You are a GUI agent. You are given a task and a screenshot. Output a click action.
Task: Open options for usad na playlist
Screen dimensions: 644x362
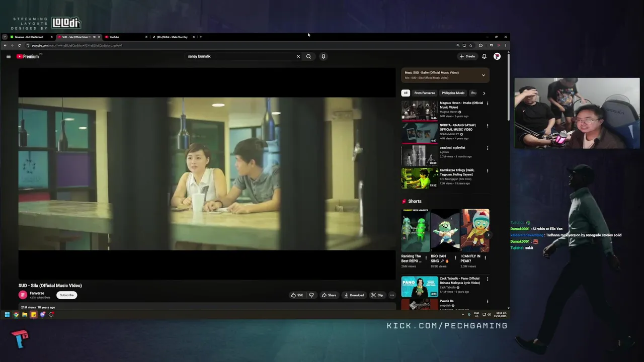point(487,148)
